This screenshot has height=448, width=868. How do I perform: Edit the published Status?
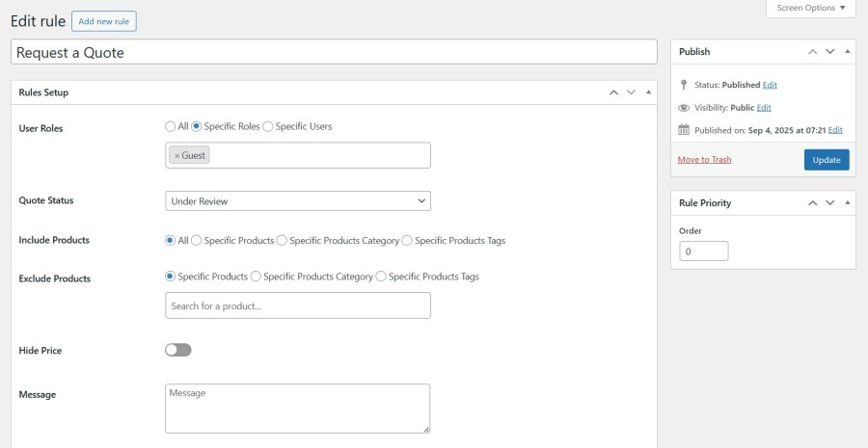click(770, 85)
